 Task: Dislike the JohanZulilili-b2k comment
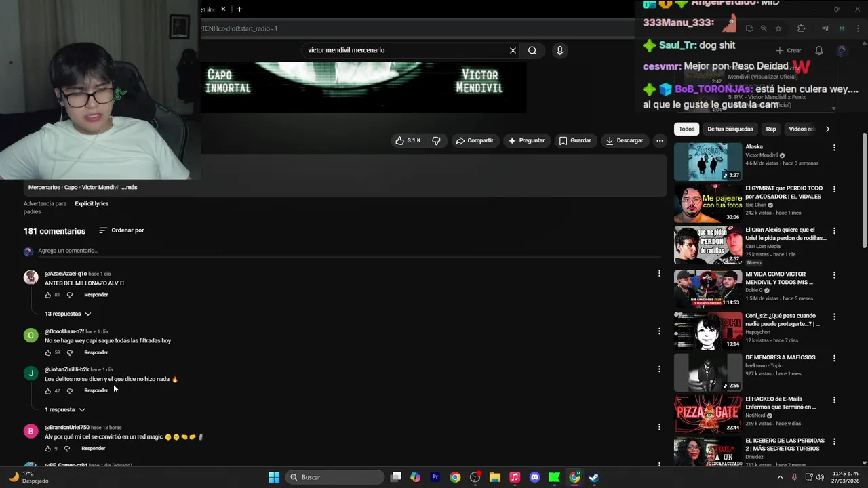coord(69,390)
